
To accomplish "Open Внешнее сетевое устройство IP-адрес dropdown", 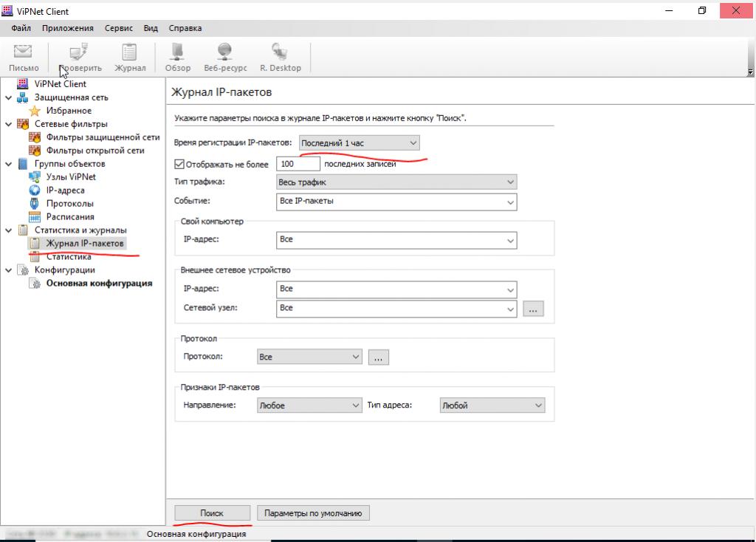I will tap(396, 289).
